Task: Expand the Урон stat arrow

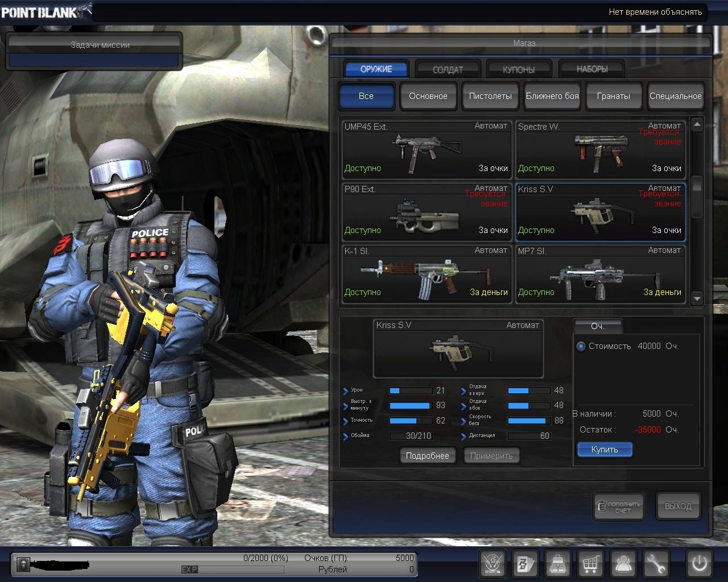Action: (346, 391)
